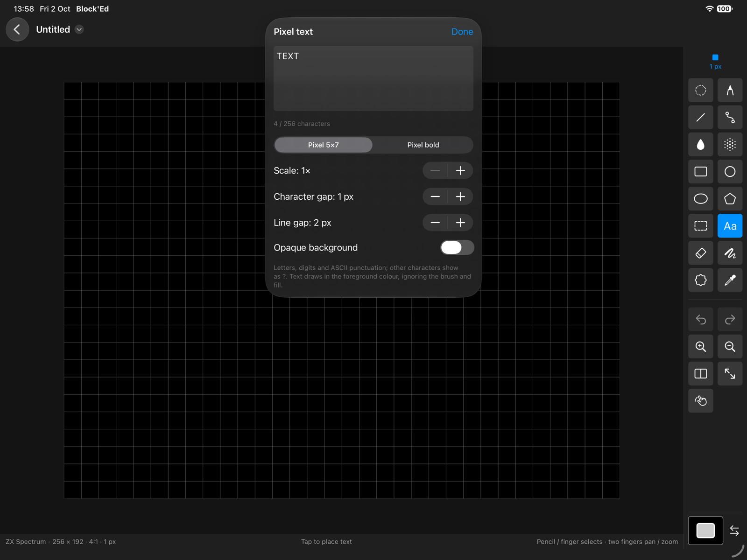
Task: Pick the pentagon polygon tool
Action: [x=730, y=199]
